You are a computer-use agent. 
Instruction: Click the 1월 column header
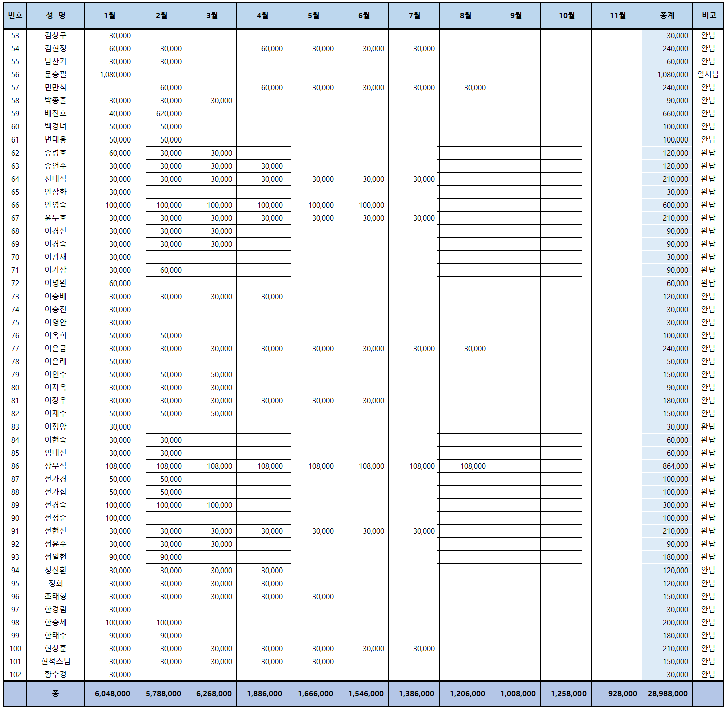click(x=110, y=16)
